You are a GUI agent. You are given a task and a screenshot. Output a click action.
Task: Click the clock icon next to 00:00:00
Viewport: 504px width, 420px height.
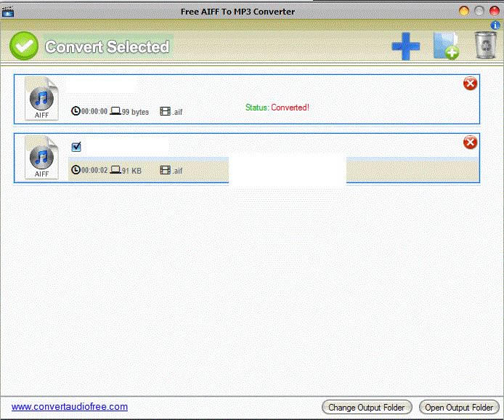pos(76,111)
